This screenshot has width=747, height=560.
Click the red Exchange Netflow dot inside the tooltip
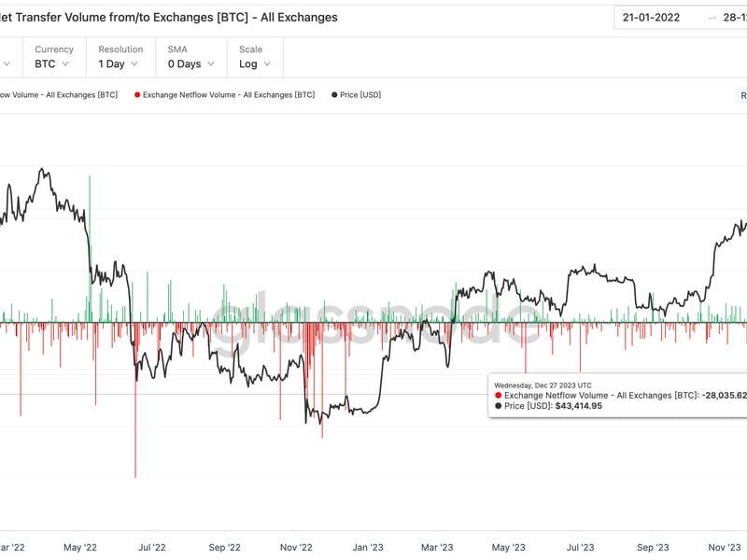[x=499, y=395]
